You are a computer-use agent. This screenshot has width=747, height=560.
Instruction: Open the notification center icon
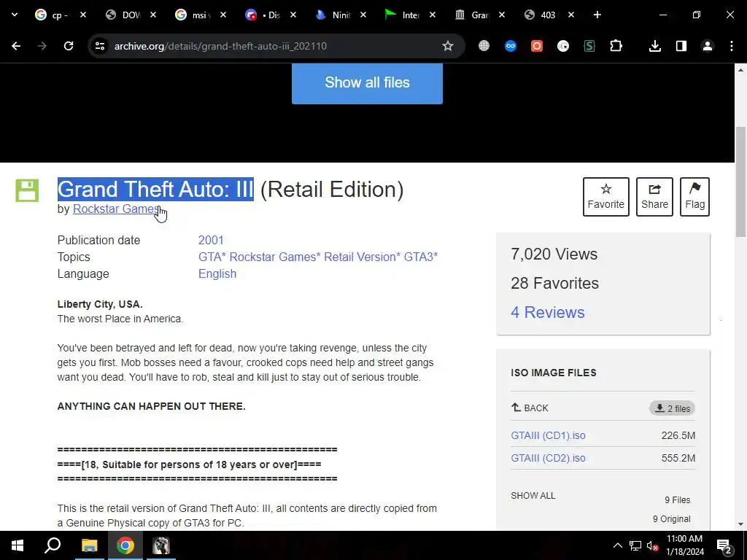[724, 546]
